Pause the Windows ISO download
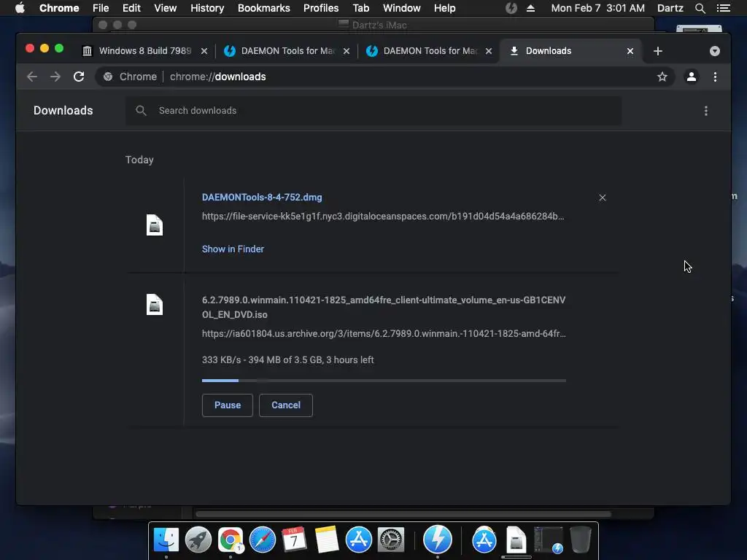The width and height of the screenshot is (747, 560). pyautogui.click(x=228, y=405)
